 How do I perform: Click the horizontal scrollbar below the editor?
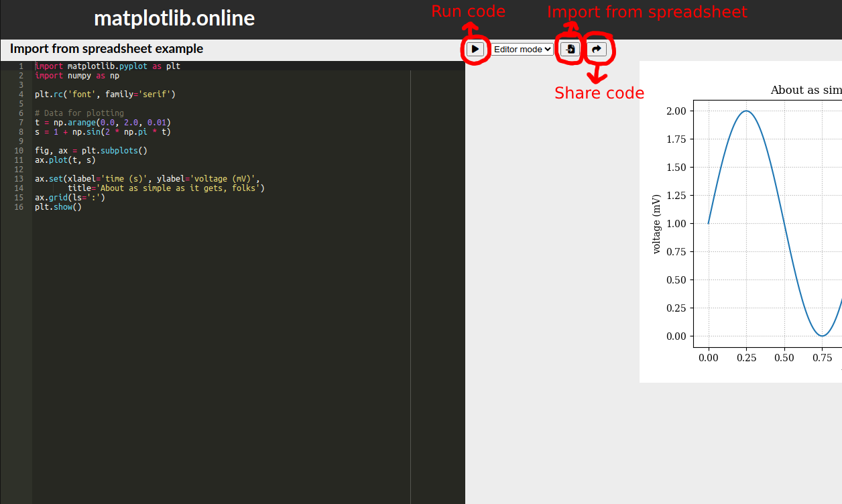point(221,499)
